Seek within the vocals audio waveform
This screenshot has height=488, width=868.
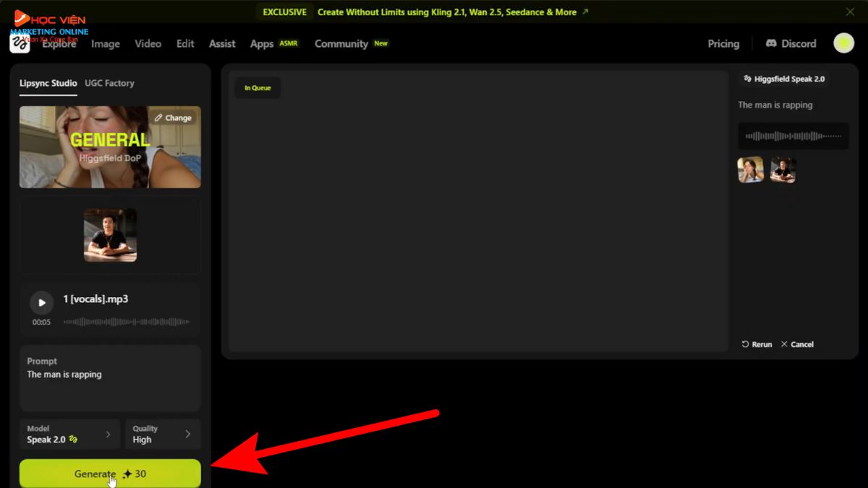(x=127, y=322)
